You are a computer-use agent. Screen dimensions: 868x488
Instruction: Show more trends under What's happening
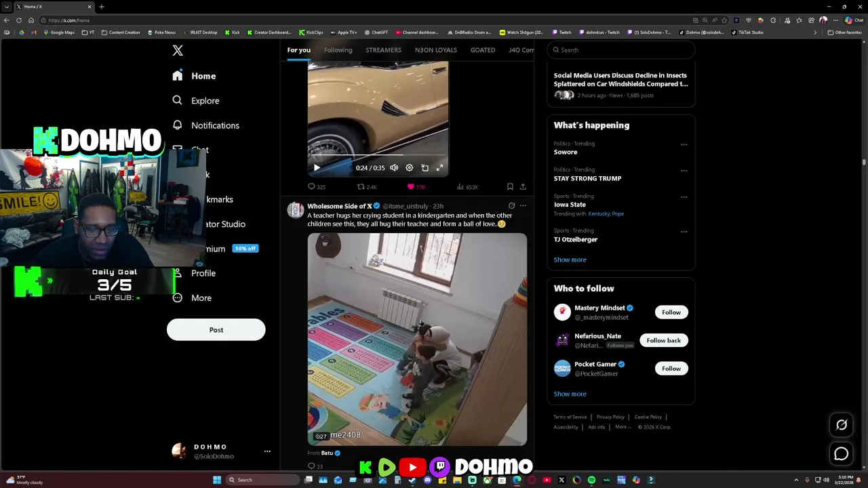[570, 260]
